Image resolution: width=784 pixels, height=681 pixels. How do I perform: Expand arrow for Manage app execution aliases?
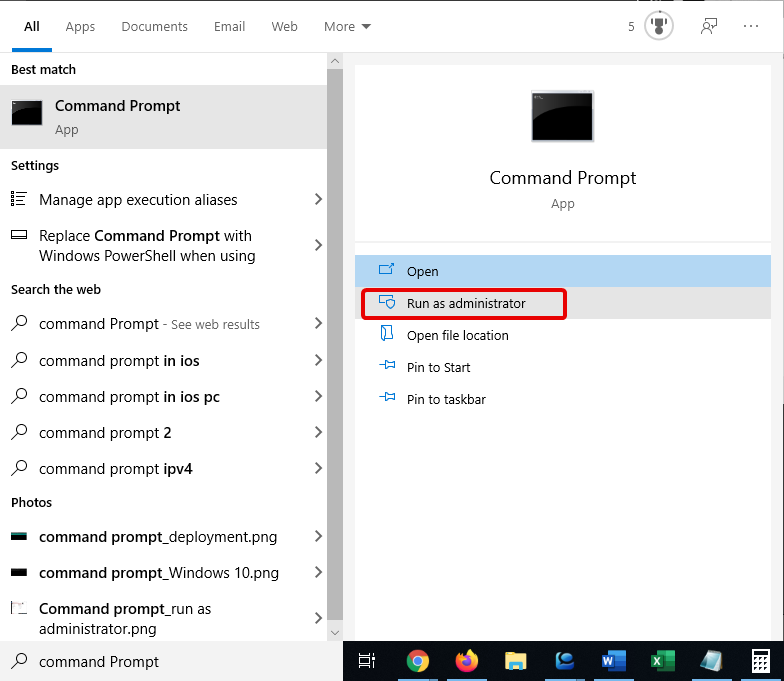318,199
